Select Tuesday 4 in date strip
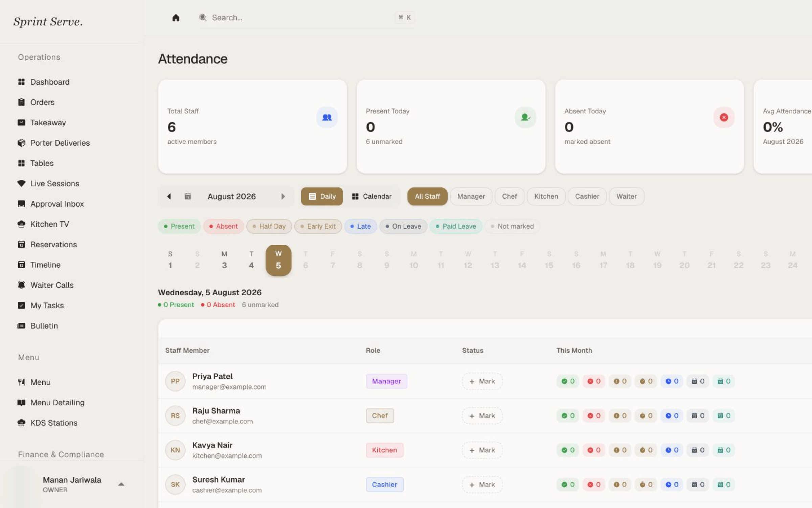 (251, 260)
